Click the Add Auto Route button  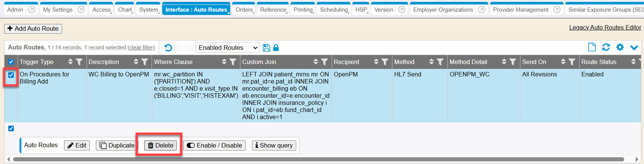[33, 28]
